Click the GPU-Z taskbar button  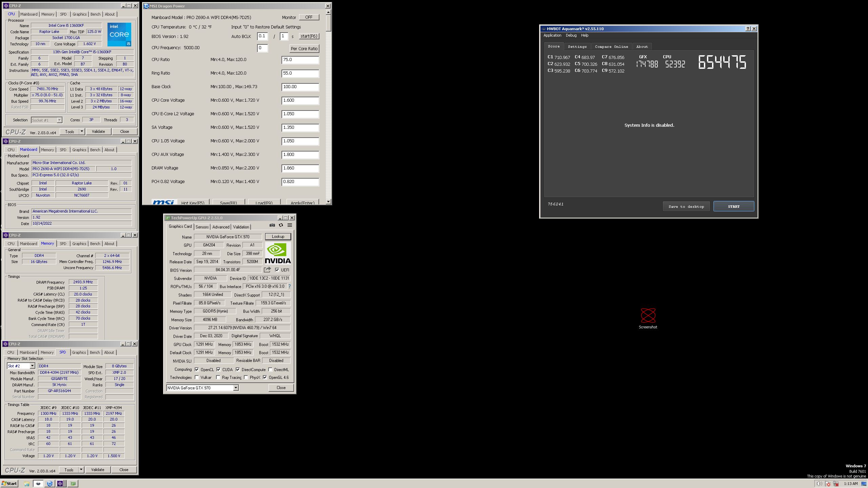73,484
